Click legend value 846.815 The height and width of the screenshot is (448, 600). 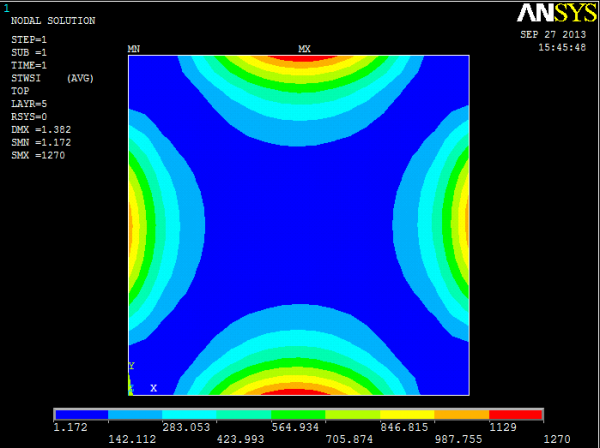(404, 427)
